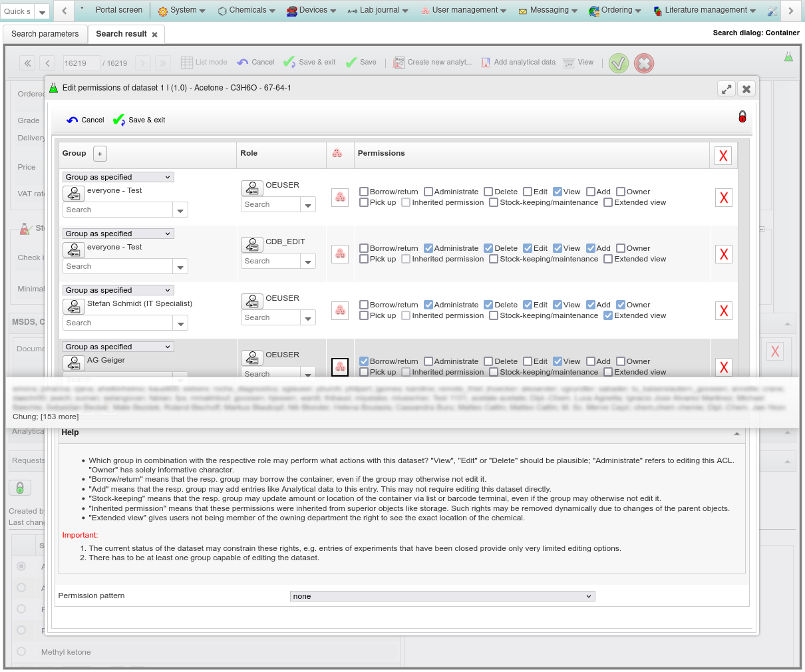The height and width of the screenshot is (672, 805).
Task: Click user picker icon beside Stefan Schmidt
Action: coord(73,307)
